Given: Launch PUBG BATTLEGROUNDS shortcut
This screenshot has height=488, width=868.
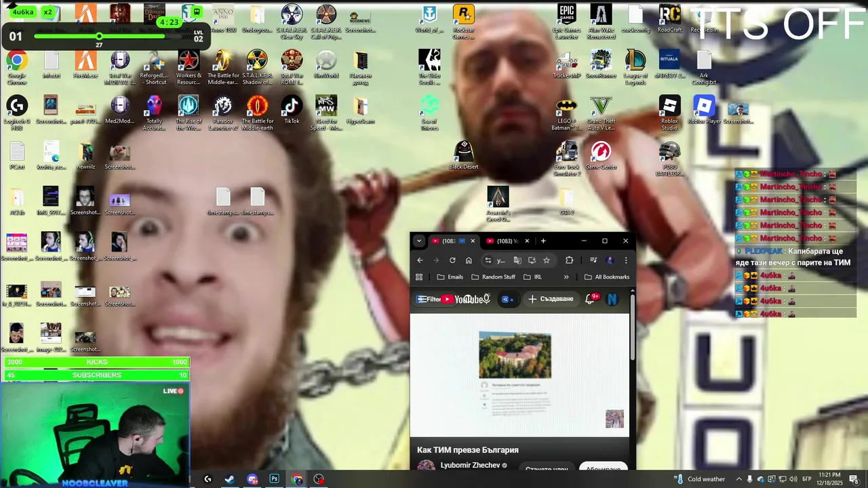Looking at the screenshot, I should click(x=670, y=159).
